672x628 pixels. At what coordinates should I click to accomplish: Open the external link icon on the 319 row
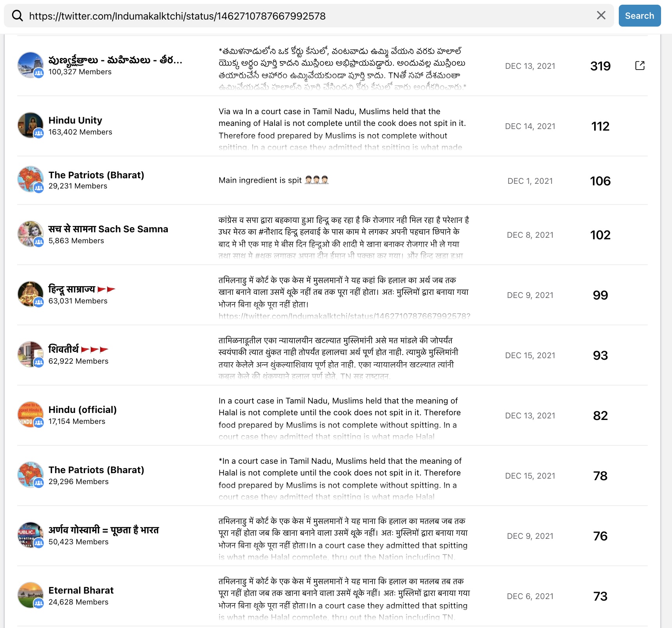tap(640, 66)
